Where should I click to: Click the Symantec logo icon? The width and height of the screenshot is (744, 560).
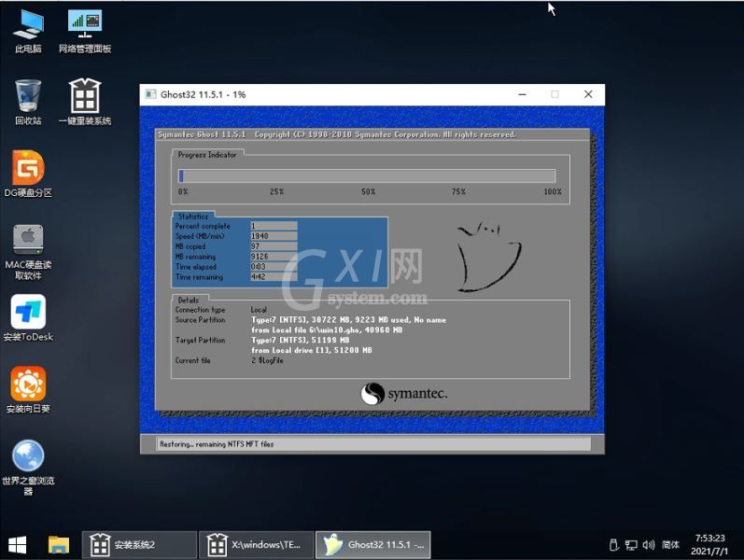click(x=372, y=394)
